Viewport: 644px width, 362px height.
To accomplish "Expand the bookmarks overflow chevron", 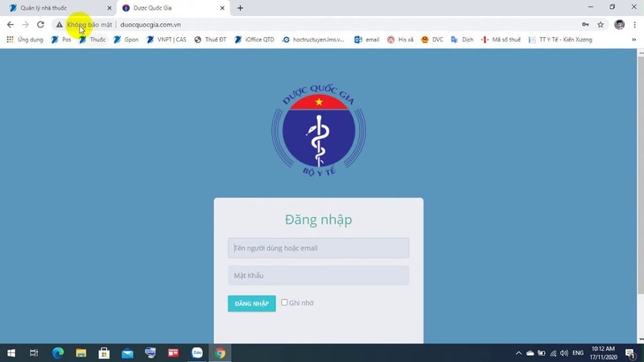I will [x=634, y=39].
